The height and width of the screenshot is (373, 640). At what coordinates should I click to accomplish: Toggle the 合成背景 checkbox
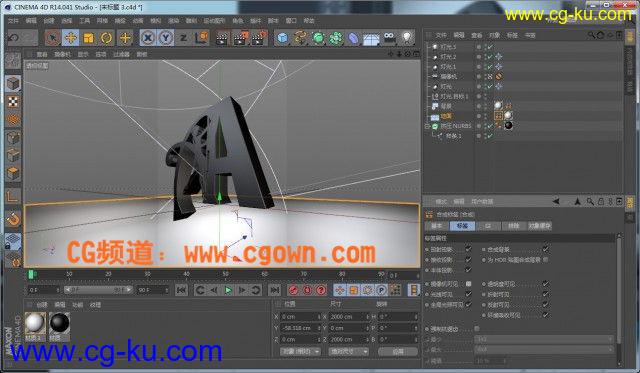pyautogui.click(x=546, y=249)
